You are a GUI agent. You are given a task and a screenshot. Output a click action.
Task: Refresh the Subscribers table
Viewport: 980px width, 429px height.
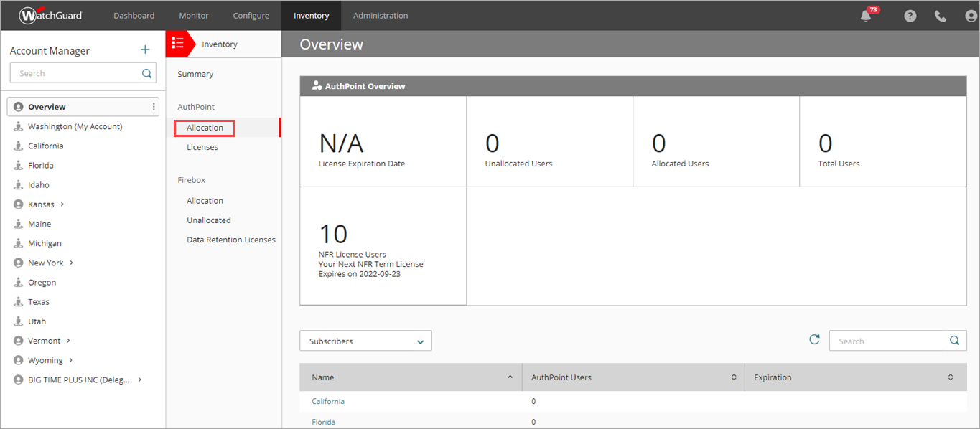814,339
